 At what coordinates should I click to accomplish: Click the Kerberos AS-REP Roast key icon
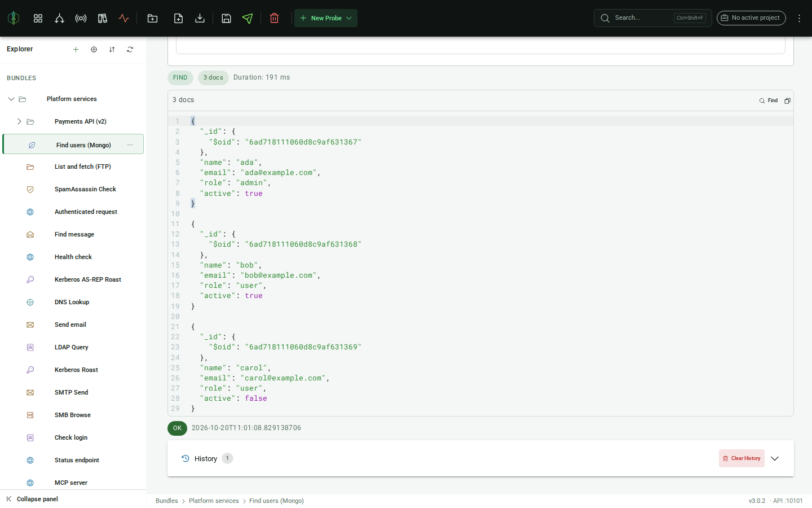(x=30, y=279)
